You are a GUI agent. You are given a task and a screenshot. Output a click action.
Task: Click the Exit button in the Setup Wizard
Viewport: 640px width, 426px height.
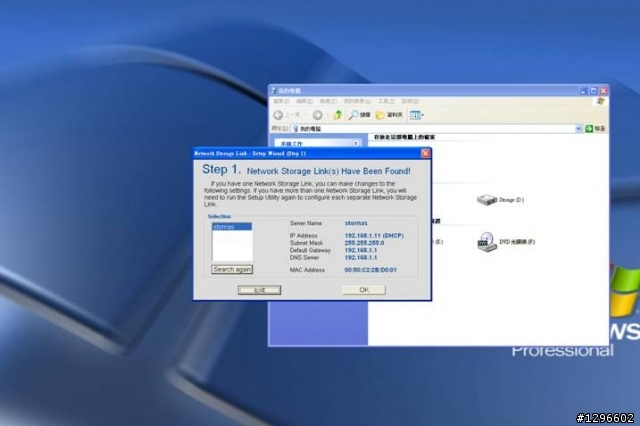point(260,290)
